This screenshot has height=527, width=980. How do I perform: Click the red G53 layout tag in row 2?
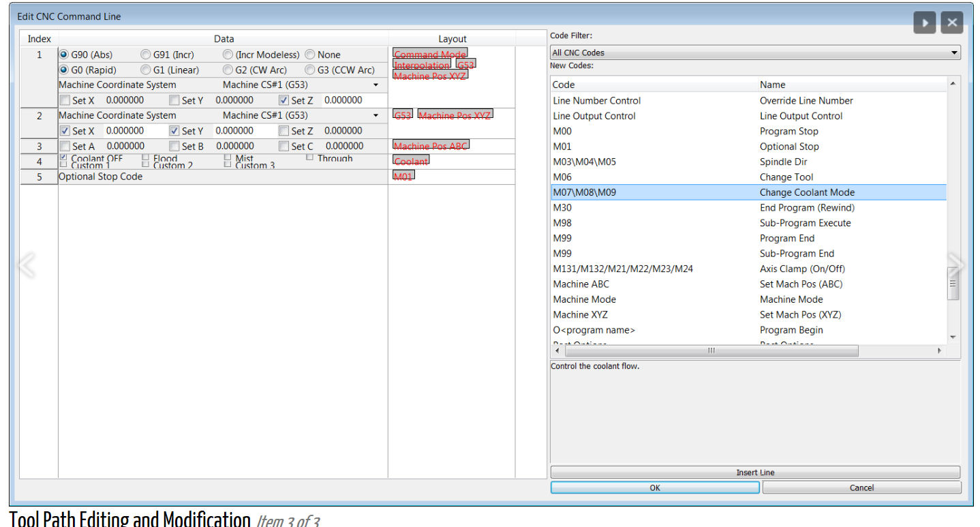[403, 115]
